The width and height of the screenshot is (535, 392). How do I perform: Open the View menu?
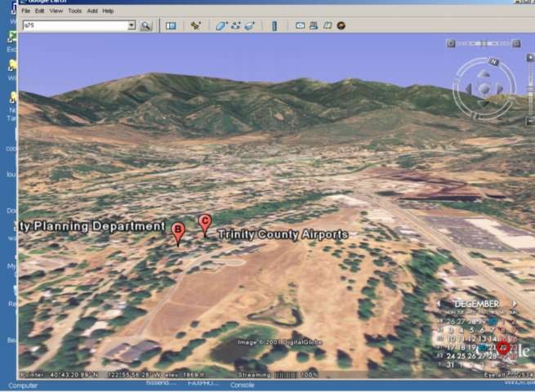(56, 11)
